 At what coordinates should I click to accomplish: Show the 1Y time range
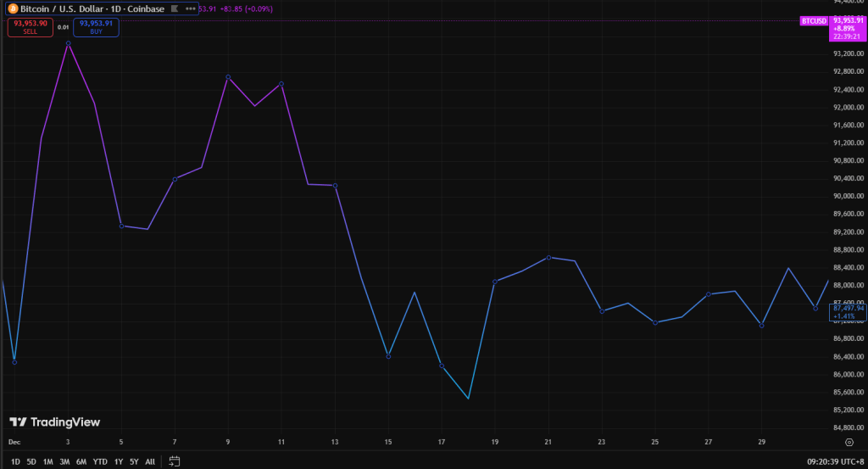tap(119, 461)
